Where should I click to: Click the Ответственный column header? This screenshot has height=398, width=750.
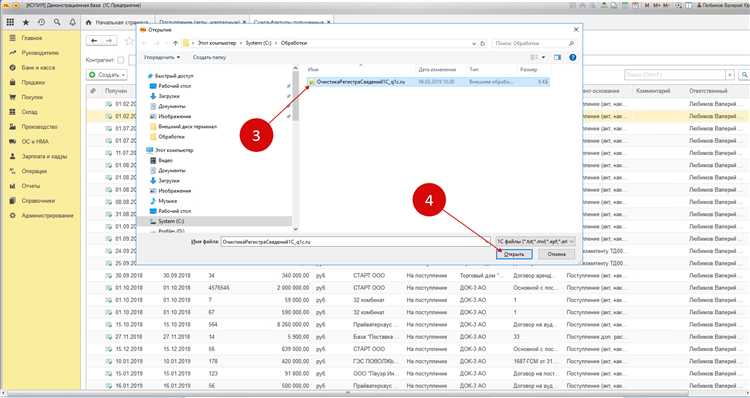(x=708, y=91)
